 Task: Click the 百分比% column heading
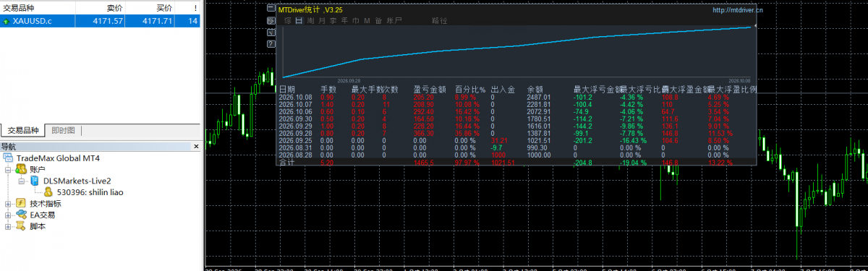pos(470,90)
